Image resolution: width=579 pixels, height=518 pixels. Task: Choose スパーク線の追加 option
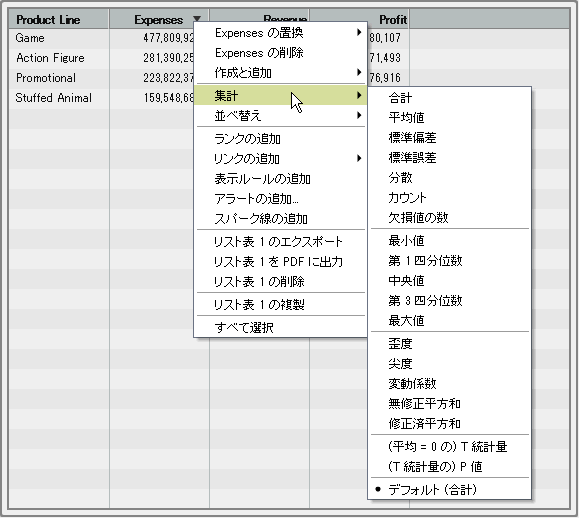(280, 219)
